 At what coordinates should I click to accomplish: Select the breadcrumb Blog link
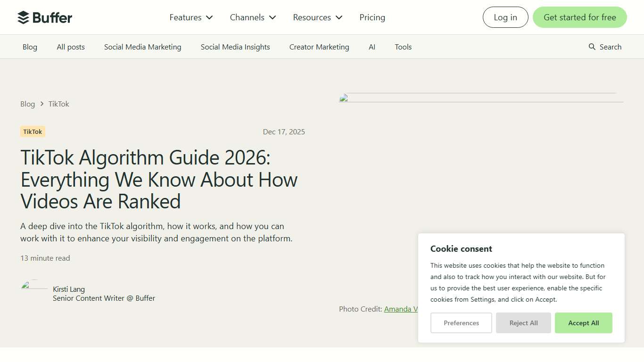[27, 104]
